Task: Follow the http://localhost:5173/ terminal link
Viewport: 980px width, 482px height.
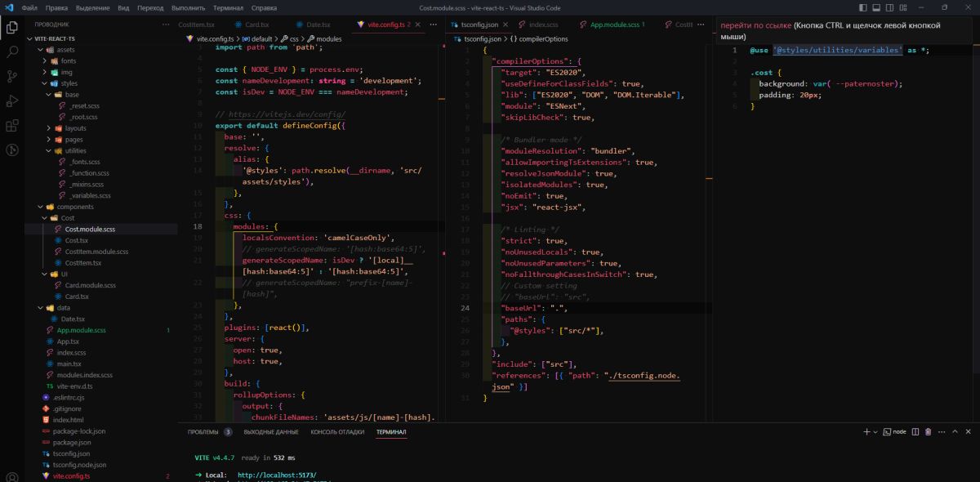Action: [277, 475]
